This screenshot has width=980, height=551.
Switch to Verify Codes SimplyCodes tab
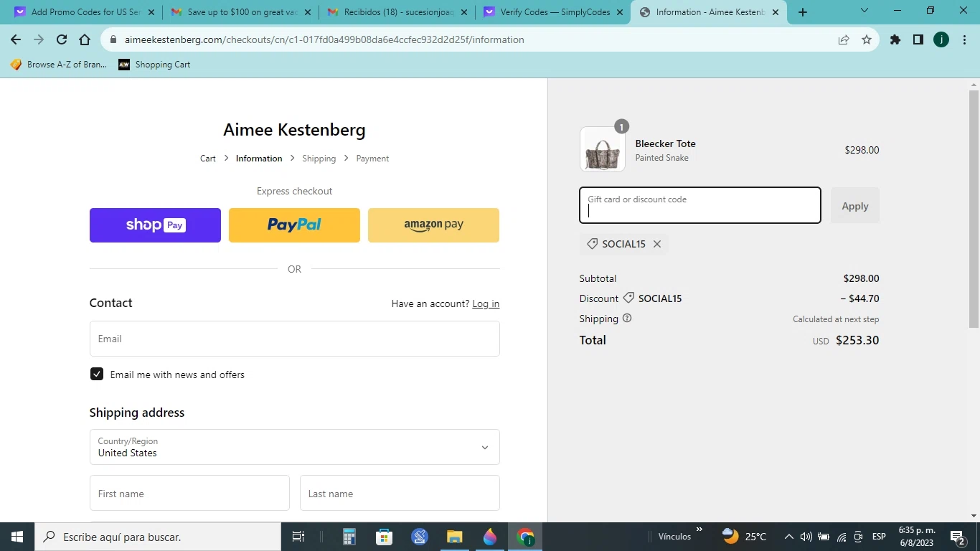click(x=552, y=12)
